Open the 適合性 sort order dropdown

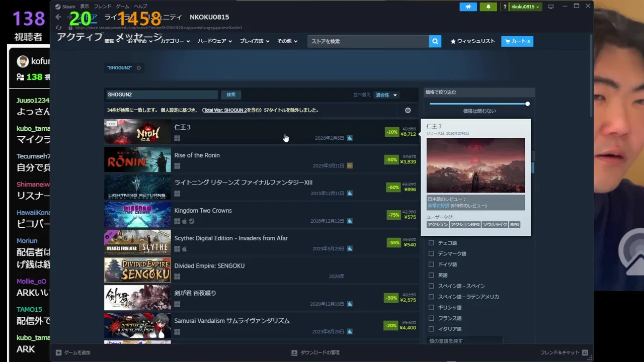click(386, 95)
